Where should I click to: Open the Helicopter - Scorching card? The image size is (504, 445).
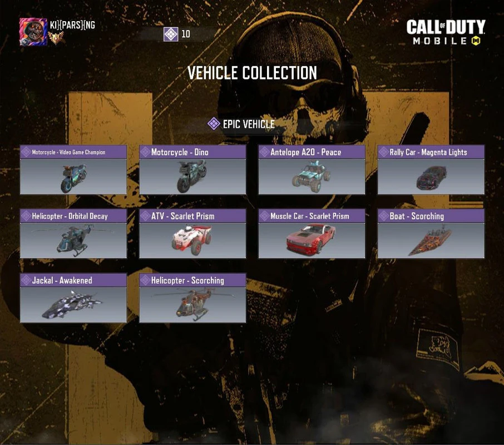[192, 298]
